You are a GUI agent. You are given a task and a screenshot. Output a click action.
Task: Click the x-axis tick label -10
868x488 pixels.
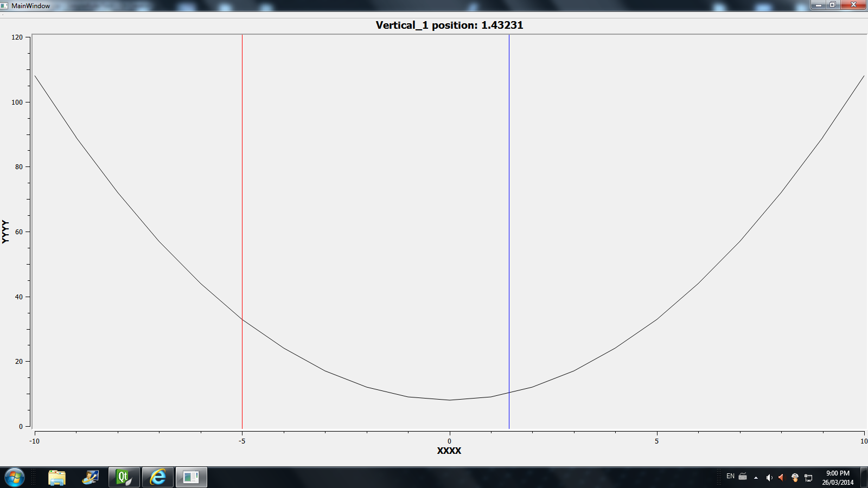click(x=35, y=441)
